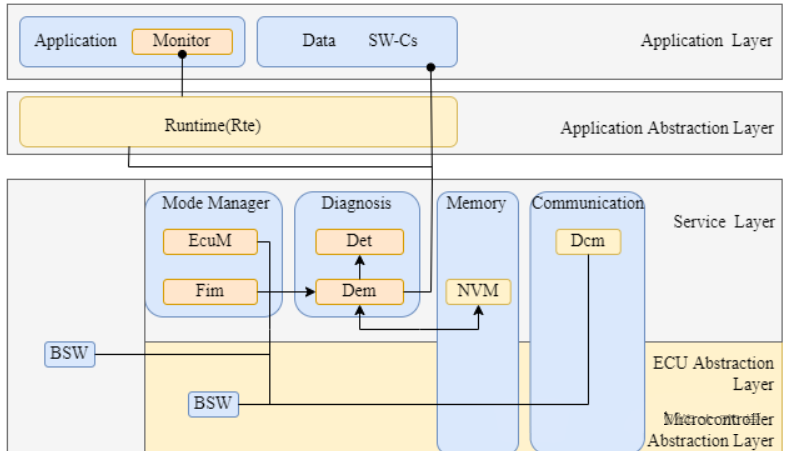The height and width of the screenshot is (451, 786).
Task: Click the BSW box wired to EcuM
Action: tap(70, 354)
